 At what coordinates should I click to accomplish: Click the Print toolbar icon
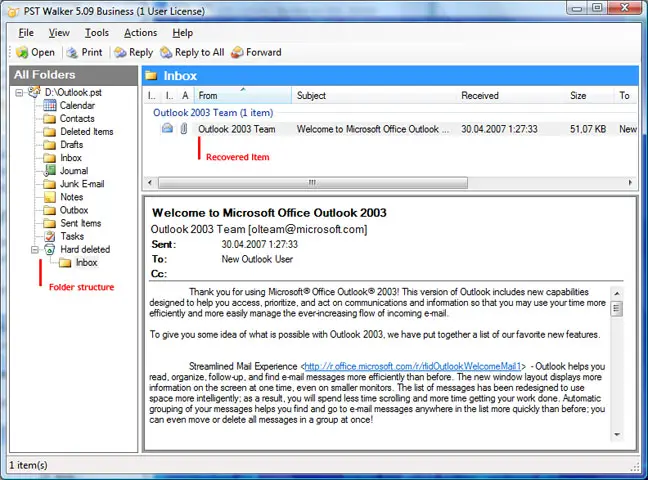(72, 53)
